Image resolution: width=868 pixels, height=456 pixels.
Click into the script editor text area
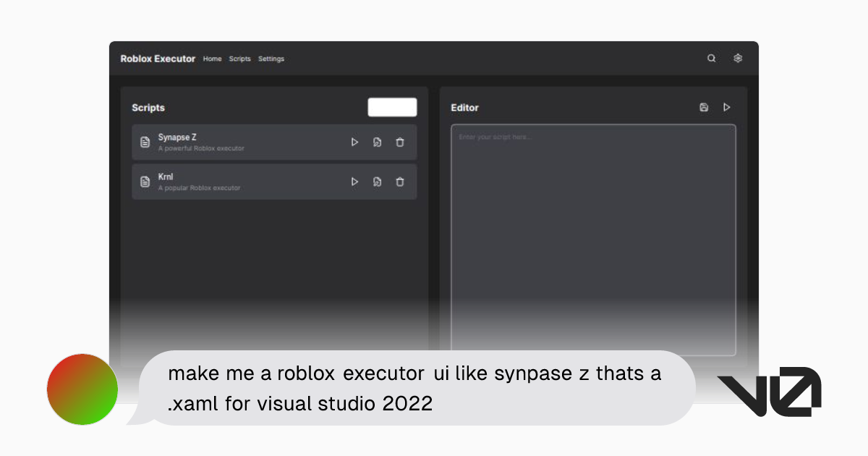(x=593, y=232)
